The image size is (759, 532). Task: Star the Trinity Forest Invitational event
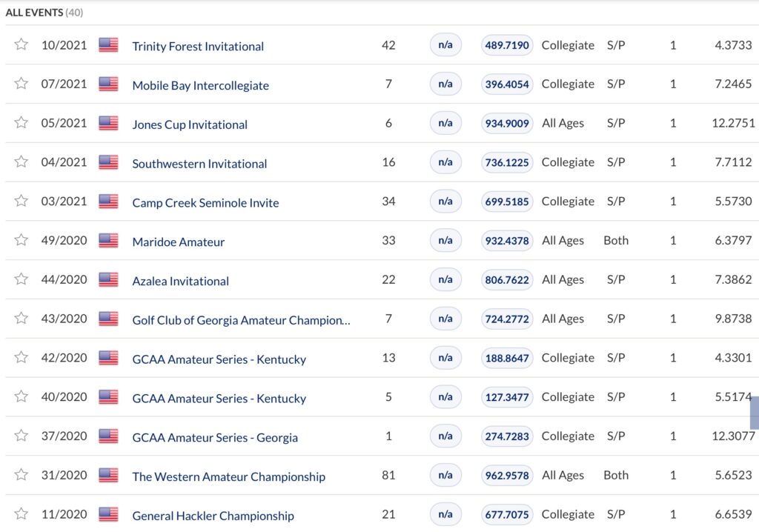point(21,44)
